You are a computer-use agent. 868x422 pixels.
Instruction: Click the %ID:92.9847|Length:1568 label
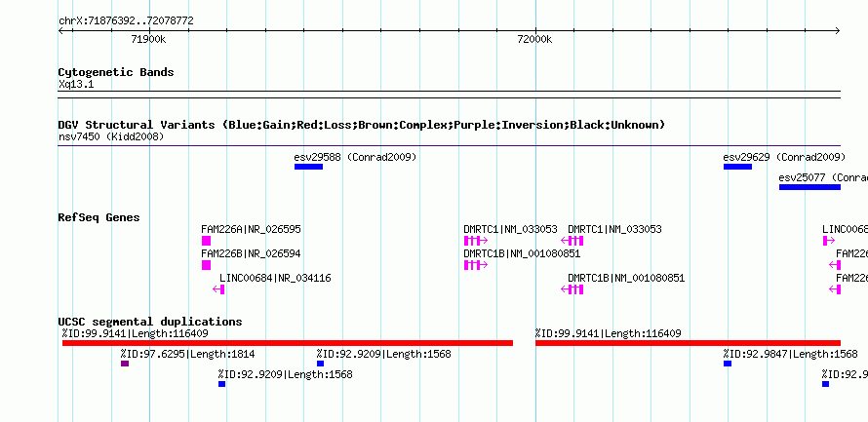pos(790,354)
